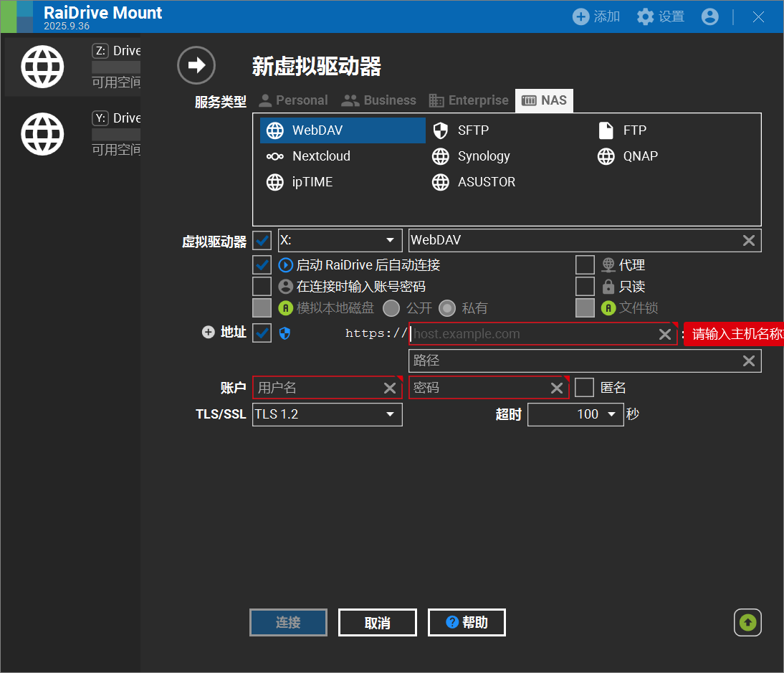
Task: Click the 取消 cancel button
Action: (x=377, y=623)
